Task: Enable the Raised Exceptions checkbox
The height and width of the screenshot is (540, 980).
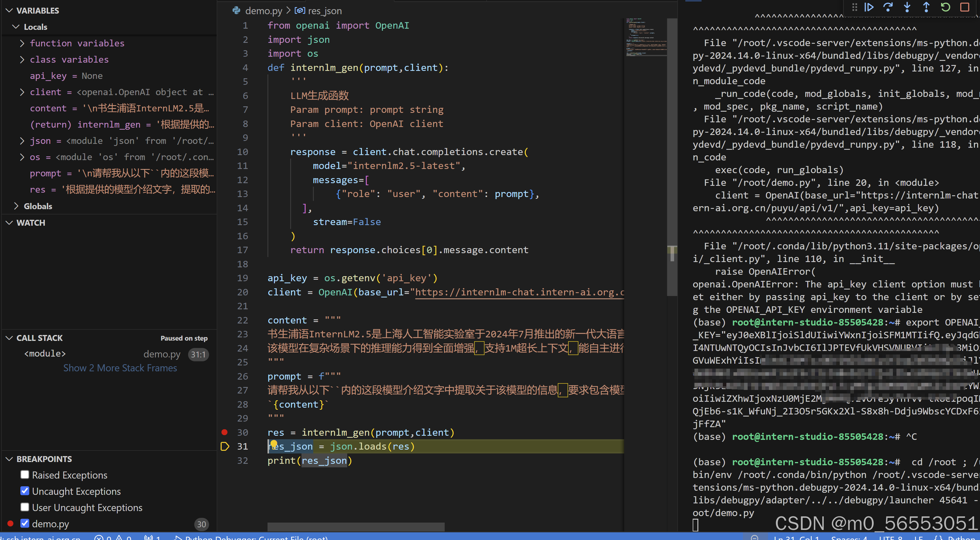Action: tap(25, 474)
